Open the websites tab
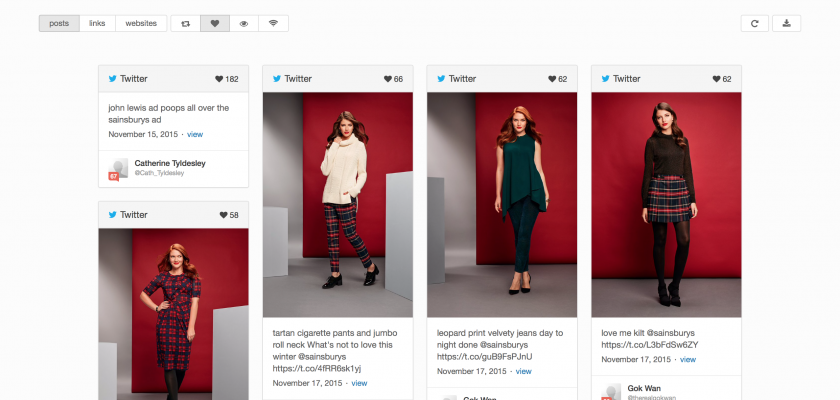This screenshot has height=400, width=840. coord(141,23)
